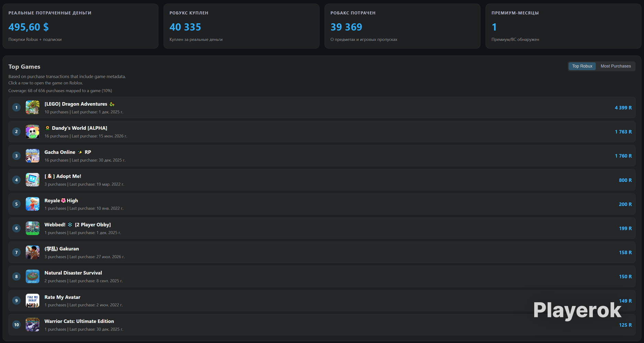Click rank badge number 10
Viewport: 644px width, 343px height.
[16, 324]
